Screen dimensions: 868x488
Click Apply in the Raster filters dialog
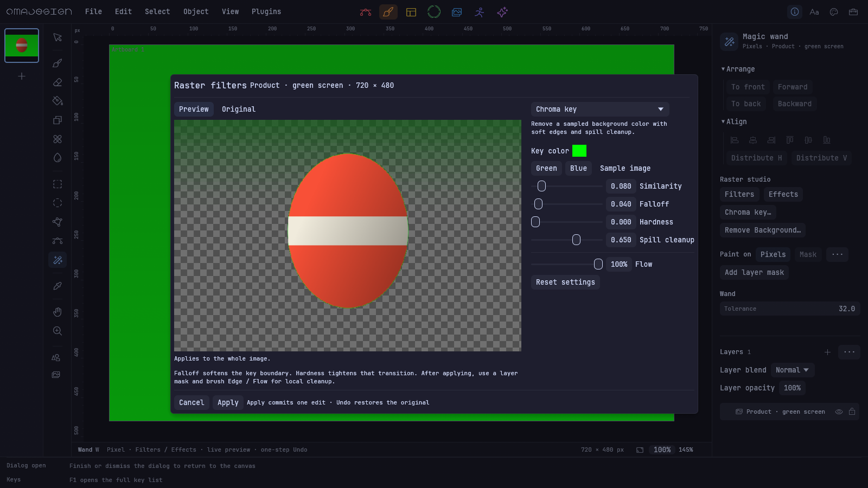coord(228,402)
